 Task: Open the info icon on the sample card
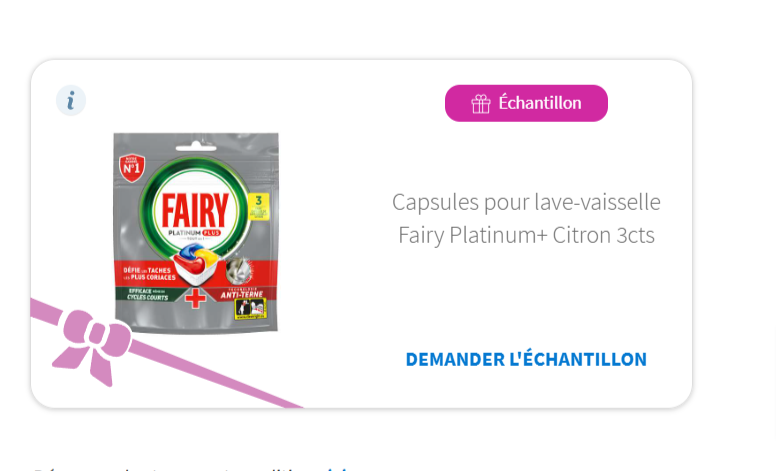pos(71,100)
